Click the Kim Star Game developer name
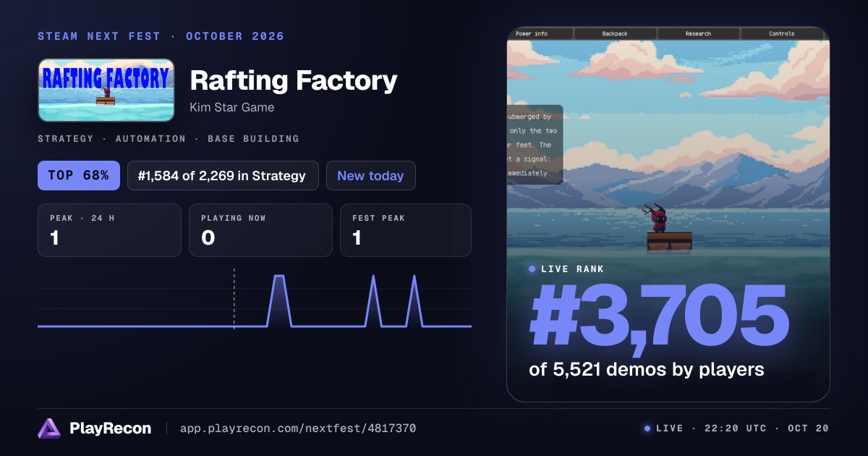The image size is (868, 456). [231, 107]
